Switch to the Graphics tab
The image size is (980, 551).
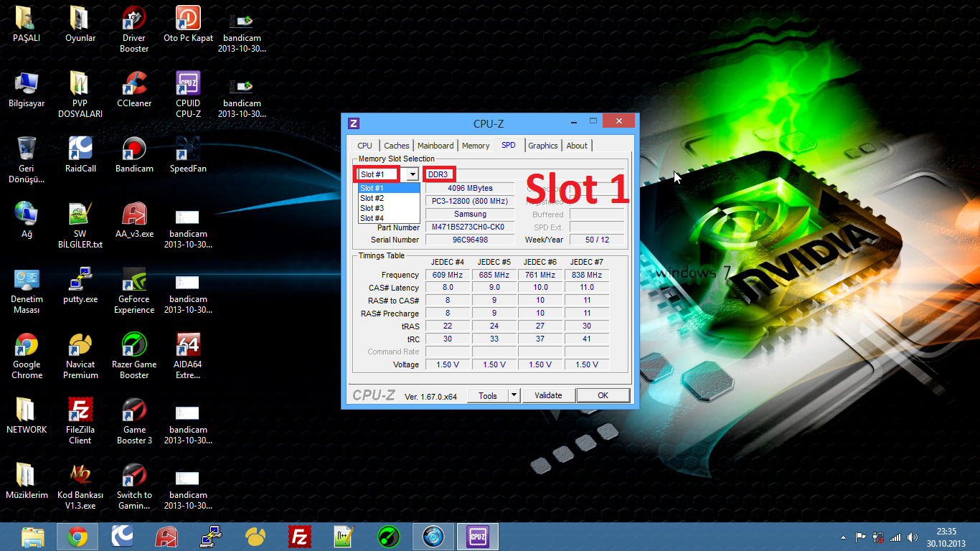(x=543, y=146)
